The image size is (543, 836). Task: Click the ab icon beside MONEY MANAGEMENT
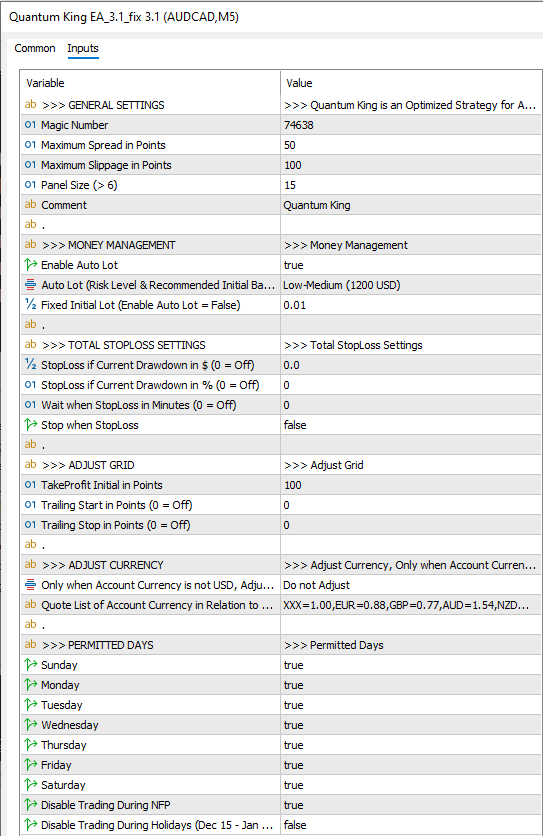pyautogui.click(x=30, y=245)
